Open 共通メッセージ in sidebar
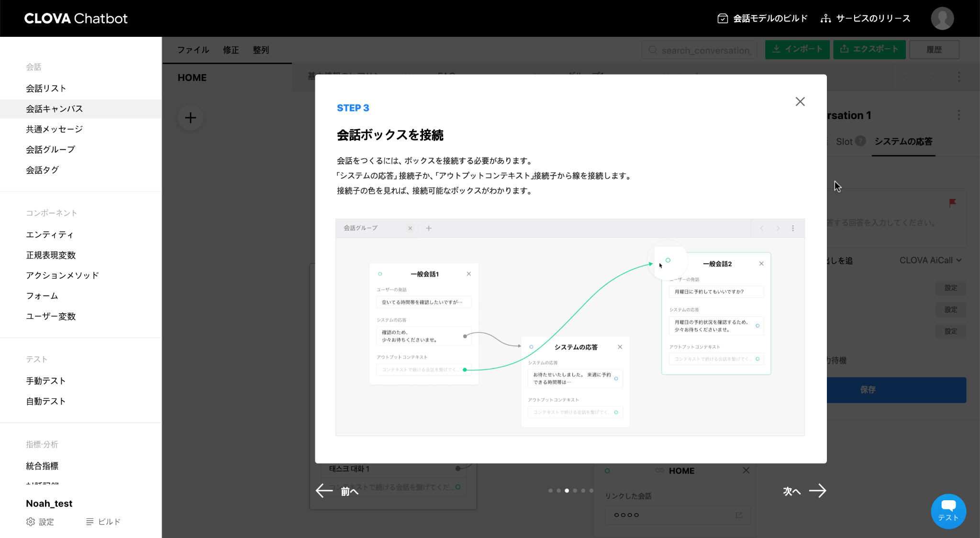Screen dimensions: 980x538 click(x=55, y=129)
